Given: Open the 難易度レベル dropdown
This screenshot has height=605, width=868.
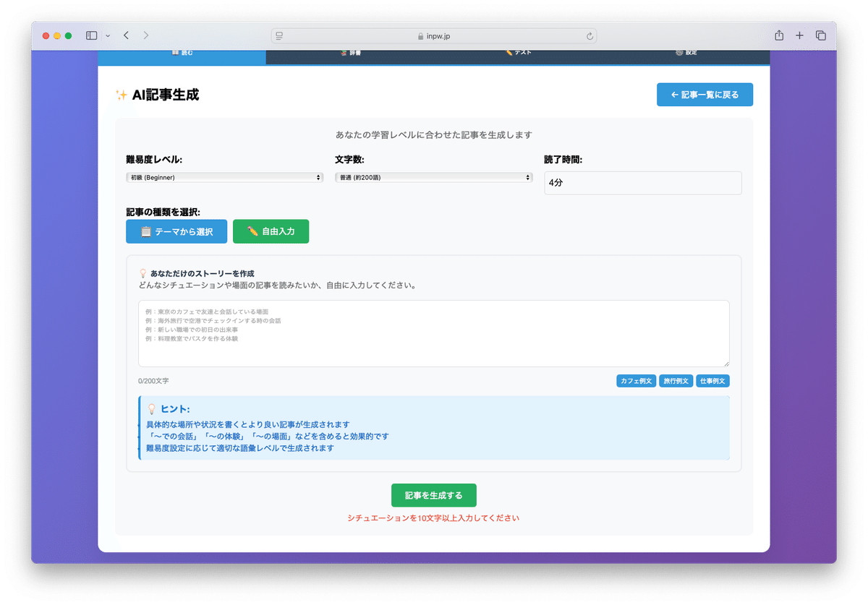Looking at the screenshot, I should coord(224,176).
